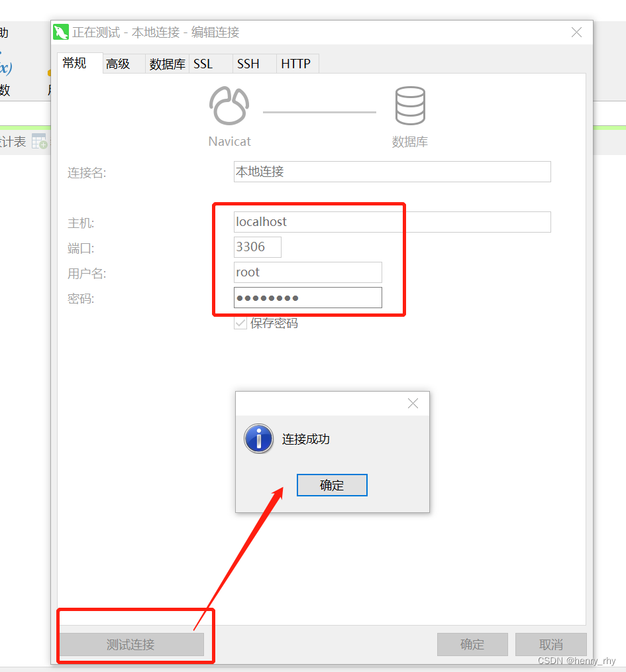Viewport: 626px width, 672px height.
Task: Click the Navicat logo icon
Action: (229, 105)
